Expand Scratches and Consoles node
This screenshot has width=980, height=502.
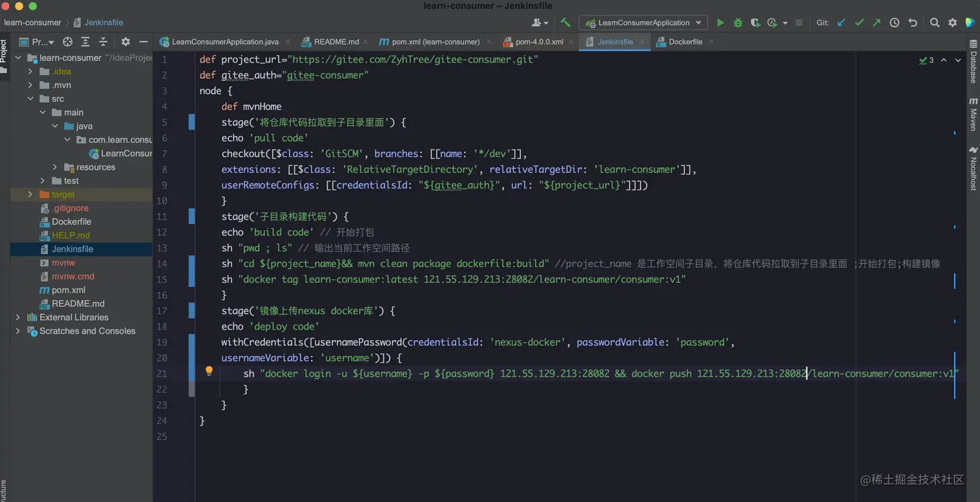[18, 331]
